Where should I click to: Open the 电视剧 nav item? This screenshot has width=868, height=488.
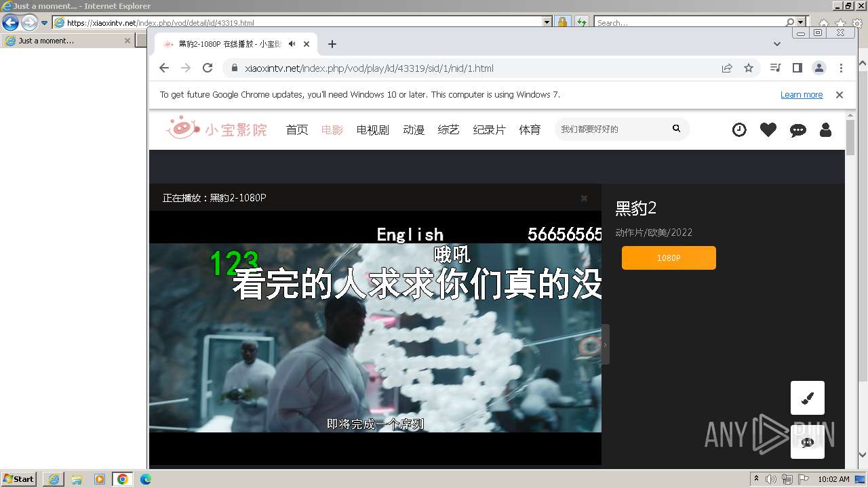click(x=373, y=129)
